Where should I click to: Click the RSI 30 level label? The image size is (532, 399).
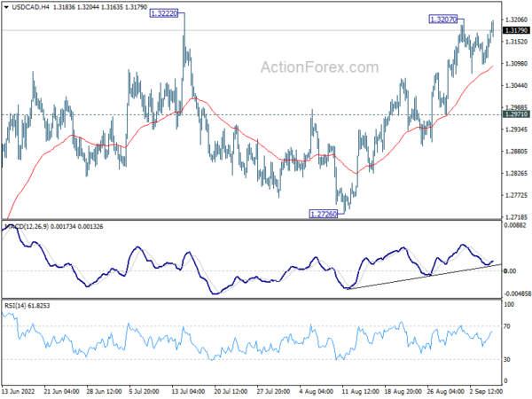(507, 359)
